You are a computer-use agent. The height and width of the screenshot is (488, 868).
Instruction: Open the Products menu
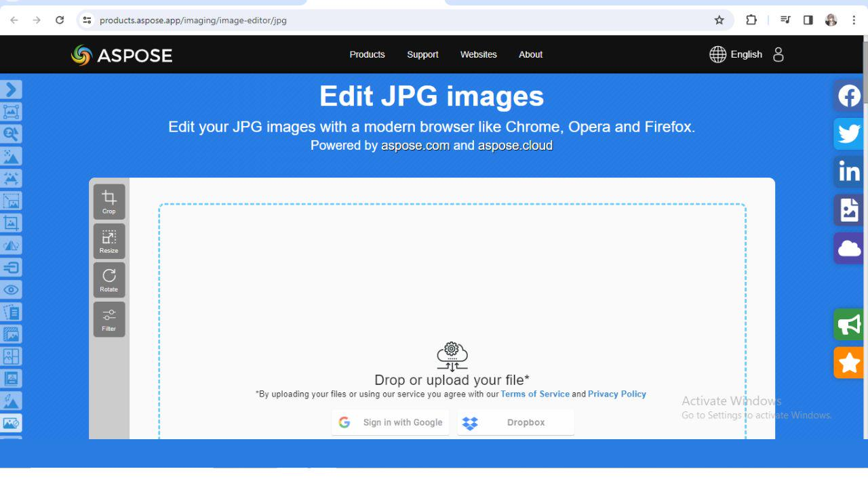[x=368, y=54]
